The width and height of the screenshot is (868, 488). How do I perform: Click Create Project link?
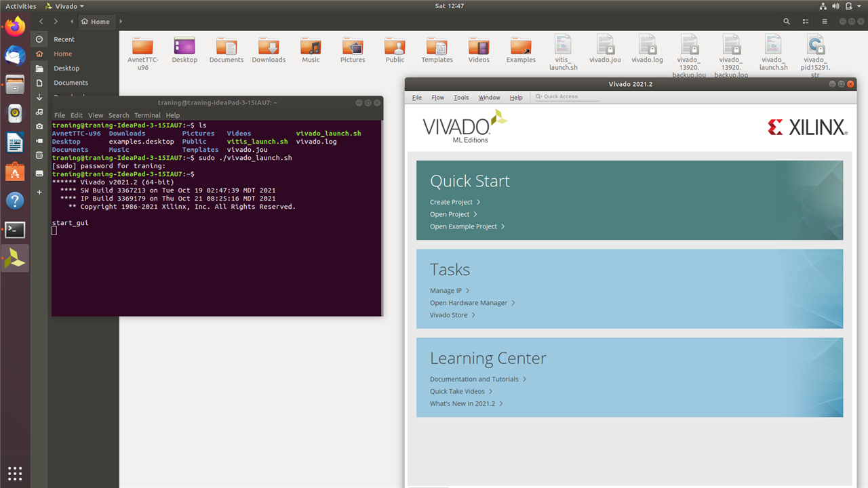coord(454,202)
